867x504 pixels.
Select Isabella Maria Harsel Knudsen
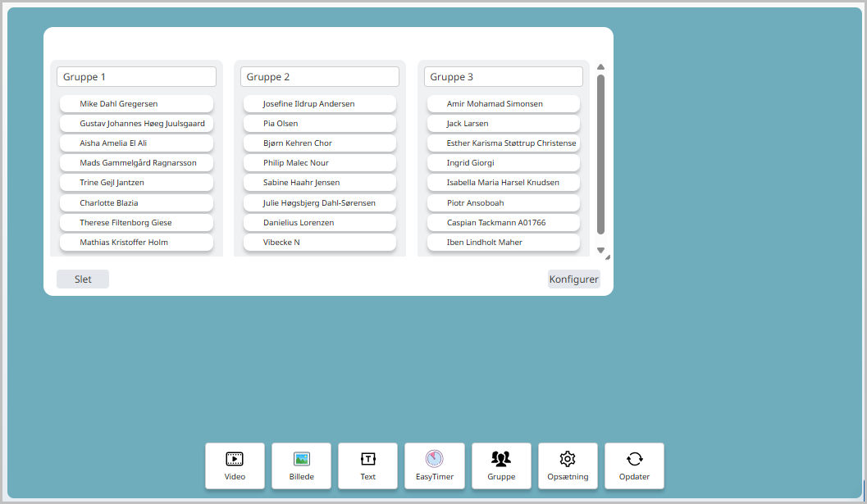click(504, 183)
